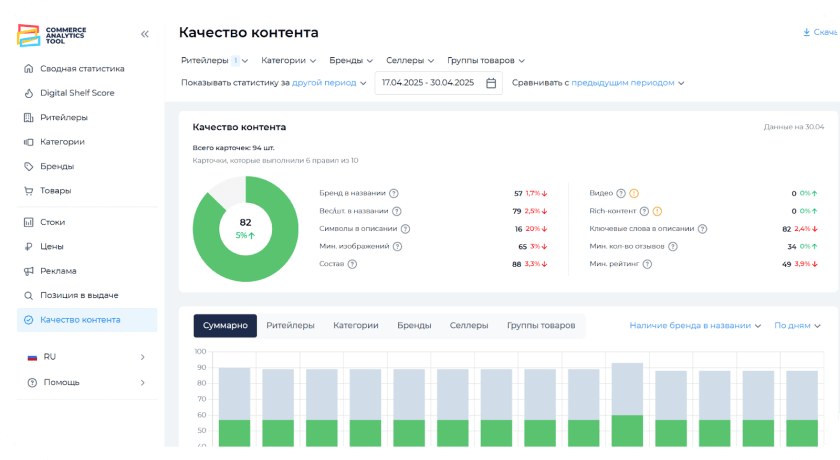The height and width of the screenshot is (460, 840).
Task: Open Сводная статистика home icon
Action: point(28,69)
